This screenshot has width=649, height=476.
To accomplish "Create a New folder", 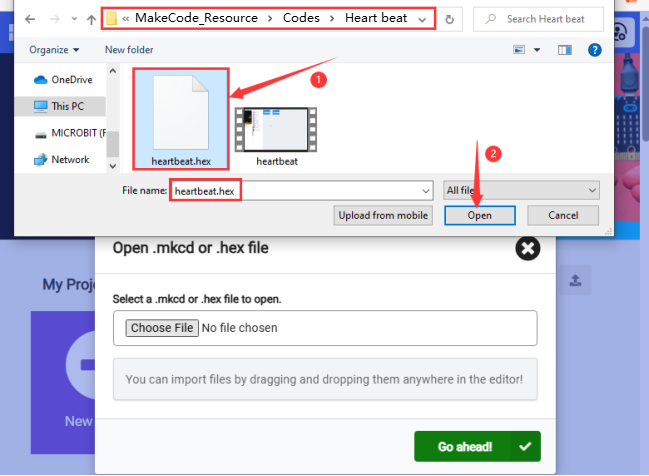I will [x=129, y=50].
